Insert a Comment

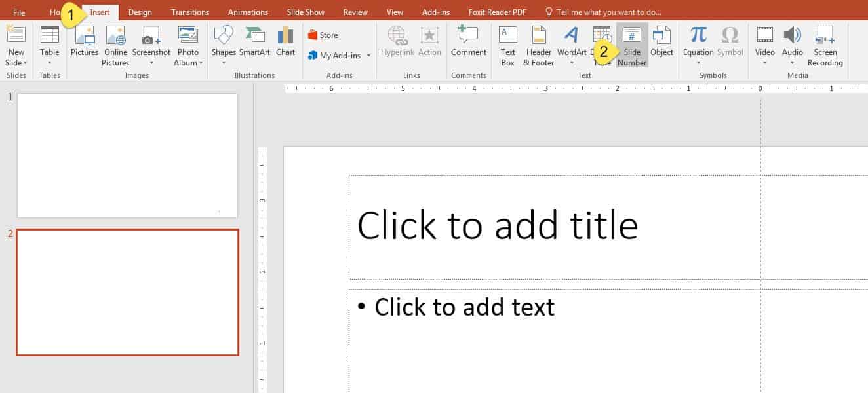pos(468,43)
